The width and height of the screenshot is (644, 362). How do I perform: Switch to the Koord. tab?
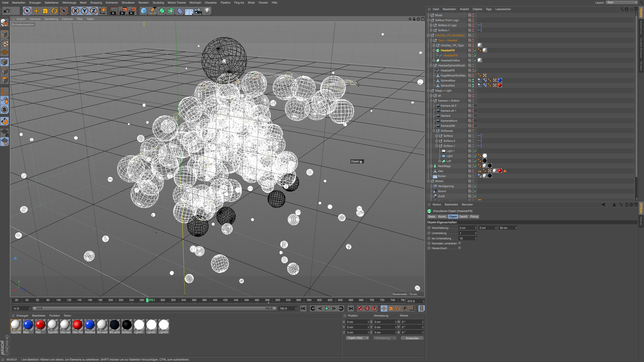pos(442,216)
